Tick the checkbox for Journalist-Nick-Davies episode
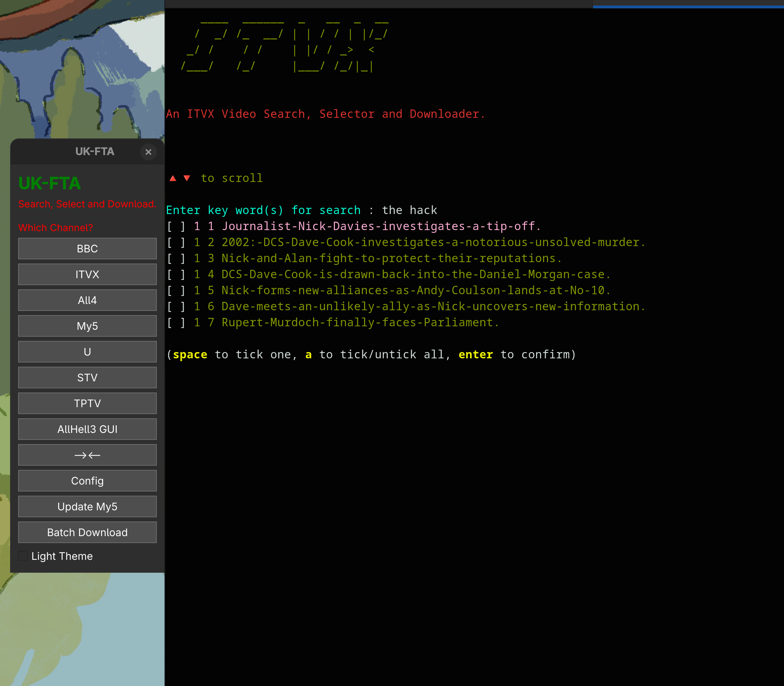The height and width of the screenshot is (686, 784). pyautogui.click(x=176, y=226)
